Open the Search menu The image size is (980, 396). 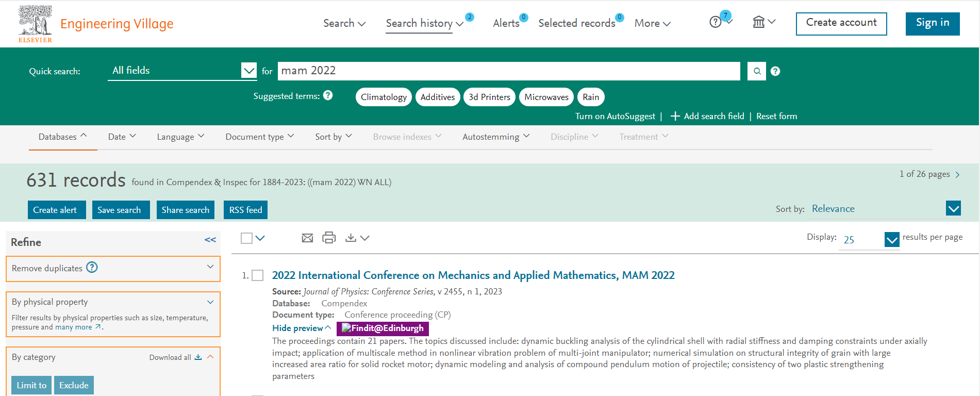pos(344,23)
